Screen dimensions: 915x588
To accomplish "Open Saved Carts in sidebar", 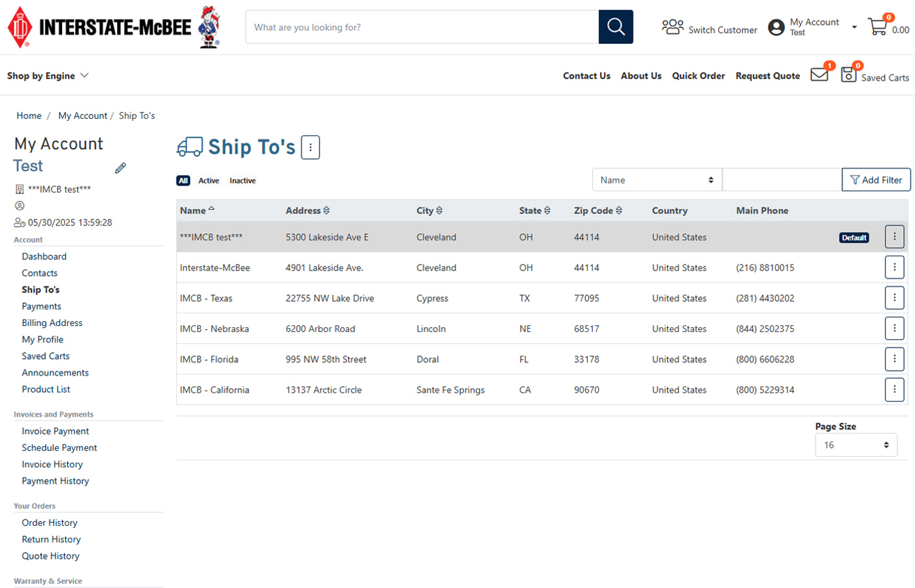I will point(45,356).
